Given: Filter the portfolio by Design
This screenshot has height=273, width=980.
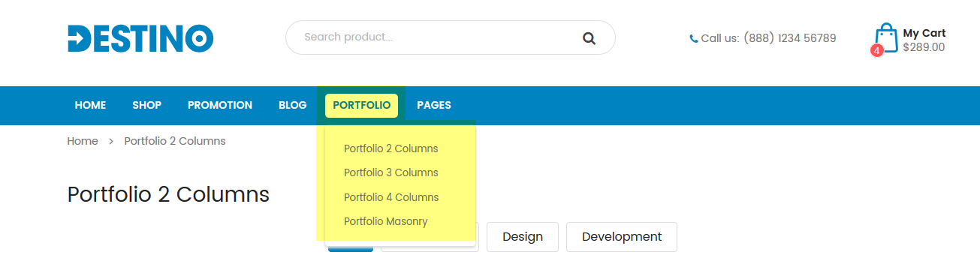Looking at the screenshot, I should [x=523, y=237].
